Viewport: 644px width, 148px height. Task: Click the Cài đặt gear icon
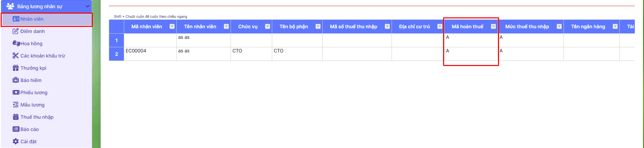16,142
